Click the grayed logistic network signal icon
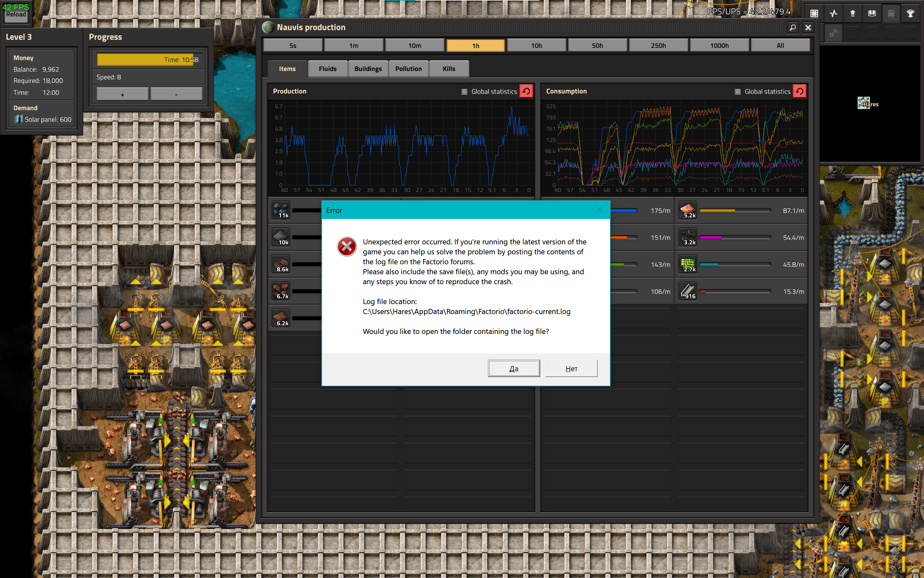 click(x=834, y=33)
